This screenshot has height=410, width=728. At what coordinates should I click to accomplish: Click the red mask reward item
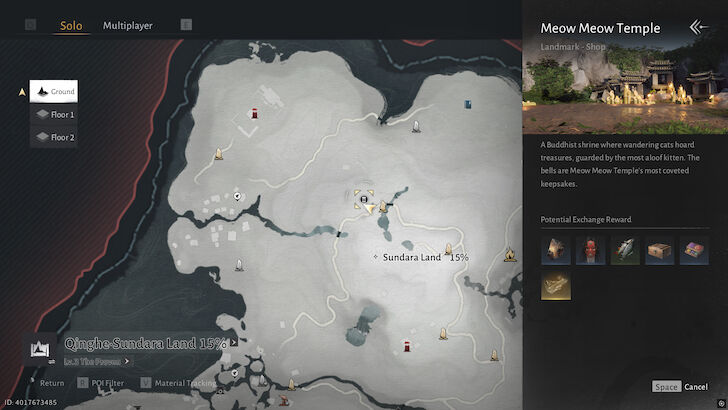point(590,250)
